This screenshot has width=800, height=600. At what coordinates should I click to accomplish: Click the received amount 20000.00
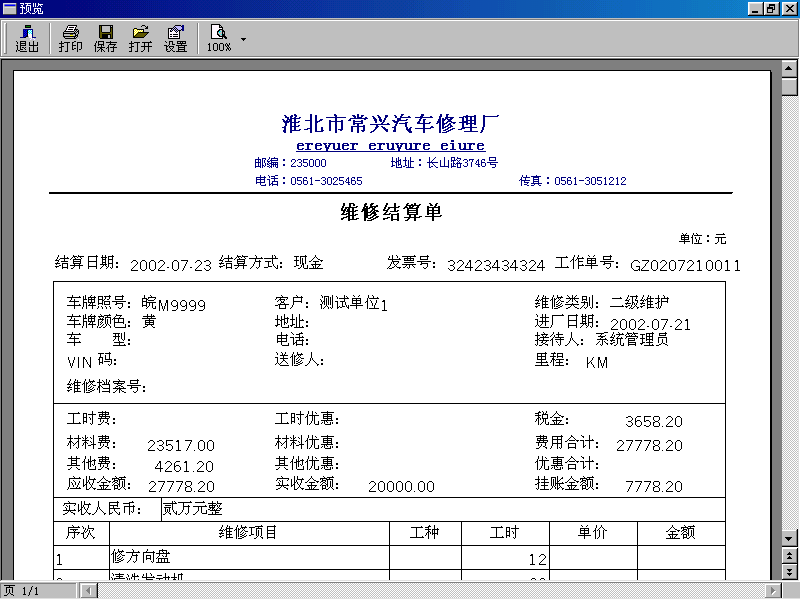click(x=402, y=486)
